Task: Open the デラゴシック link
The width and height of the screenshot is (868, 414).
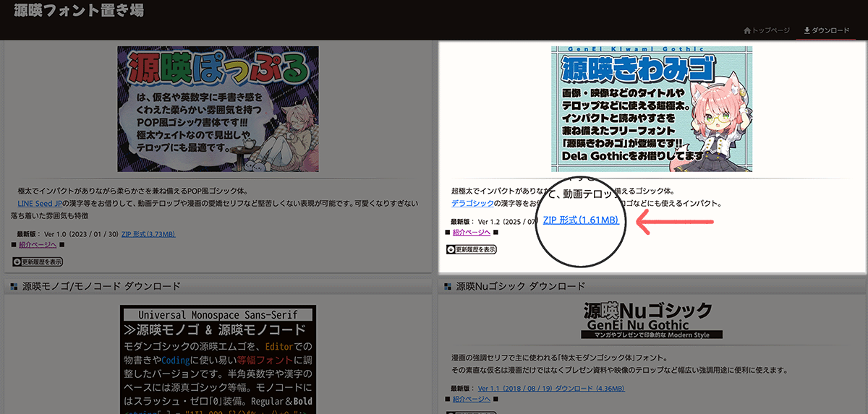Action: pyautogui.click(x=472, y=204)
